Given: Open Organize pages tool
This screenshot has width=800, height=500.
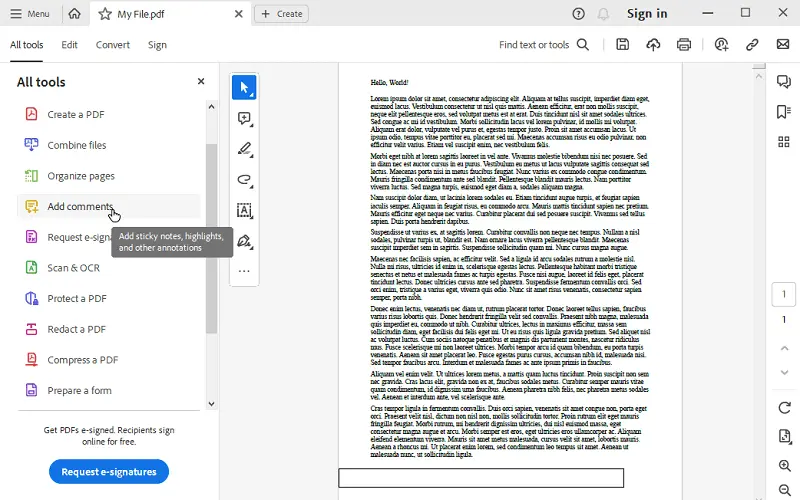Looking at the screenshot, I should (109, 176).
